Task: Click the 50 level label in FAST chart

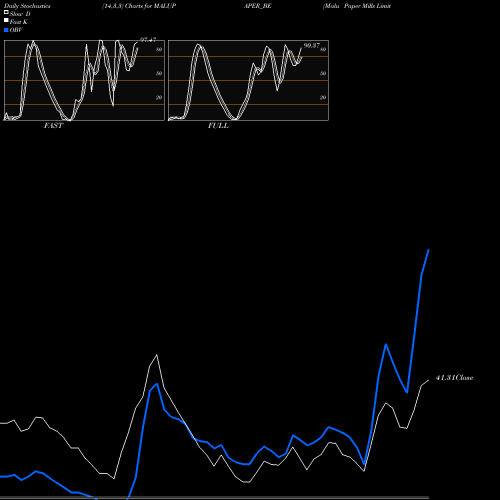Action: [x=159, y=74]
